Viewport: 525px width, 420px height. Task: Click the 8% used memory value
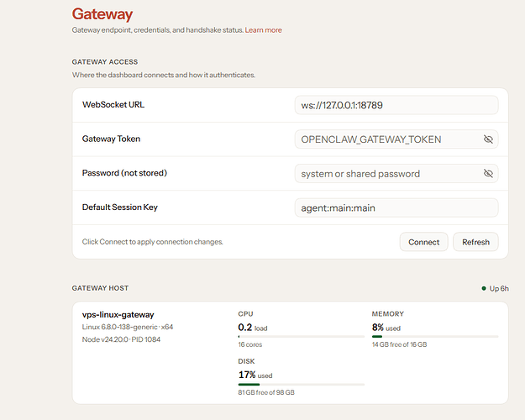pos(386,328)
